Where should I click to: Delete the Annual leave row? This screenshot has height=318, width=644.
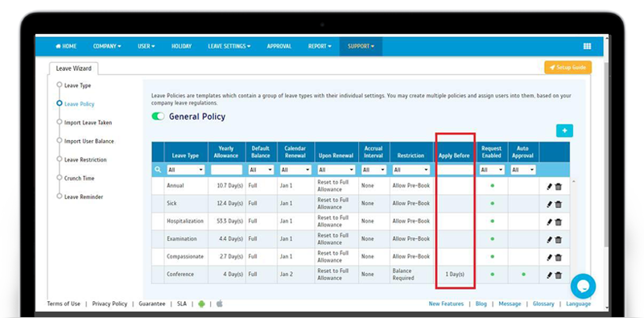point(558,187)
